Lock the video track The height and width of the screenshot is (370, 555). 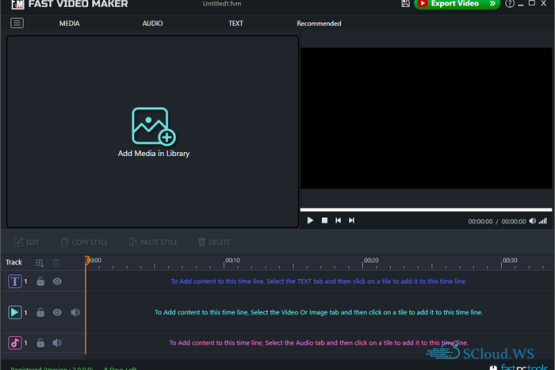(41, 312)
